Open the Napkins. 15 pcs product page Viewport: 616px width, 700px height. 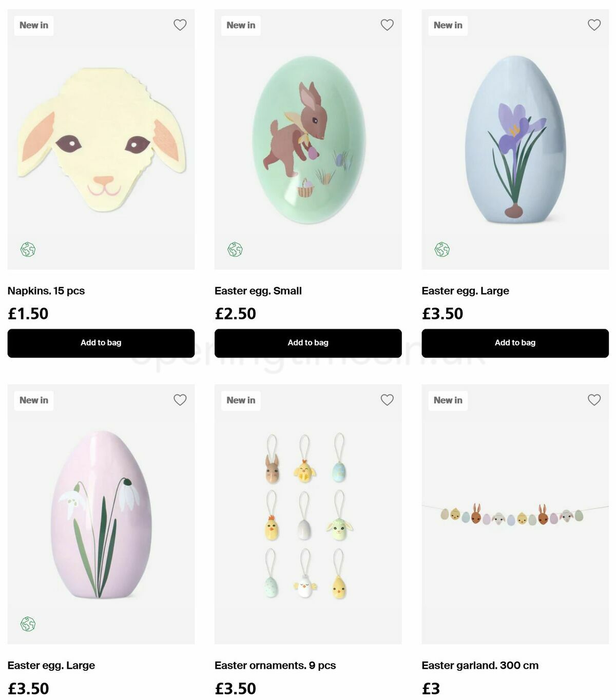point(46,291)
